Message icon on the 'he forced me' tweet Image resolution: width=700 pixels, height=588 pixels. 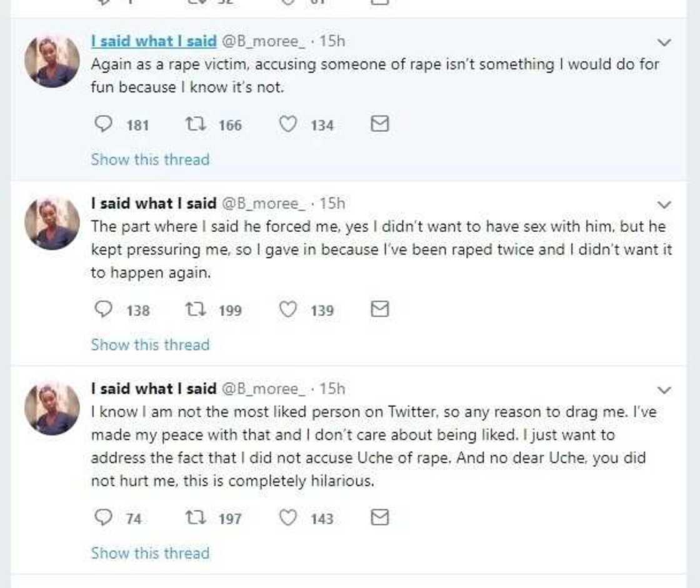379,309
